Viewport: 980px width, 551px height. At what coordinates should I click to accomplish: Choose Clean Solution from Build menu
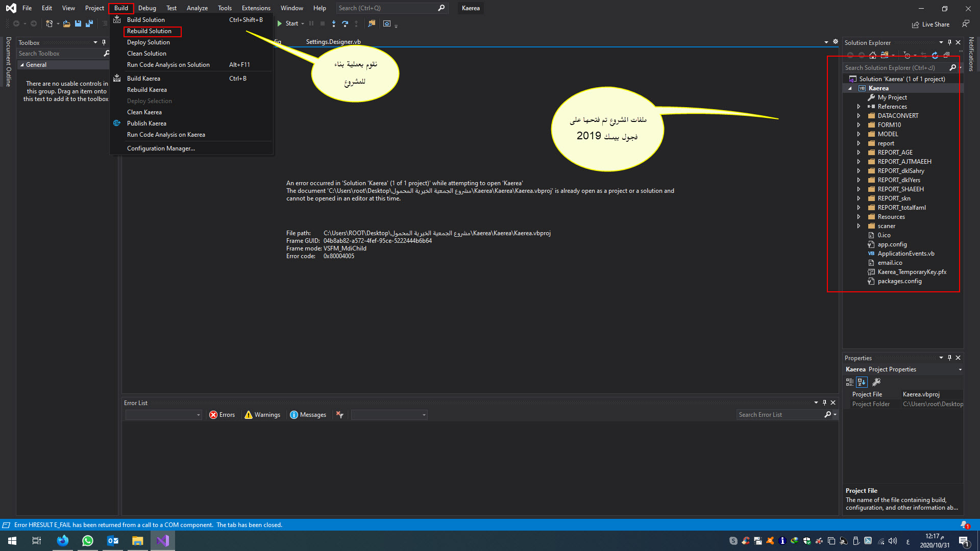[146, 54]
